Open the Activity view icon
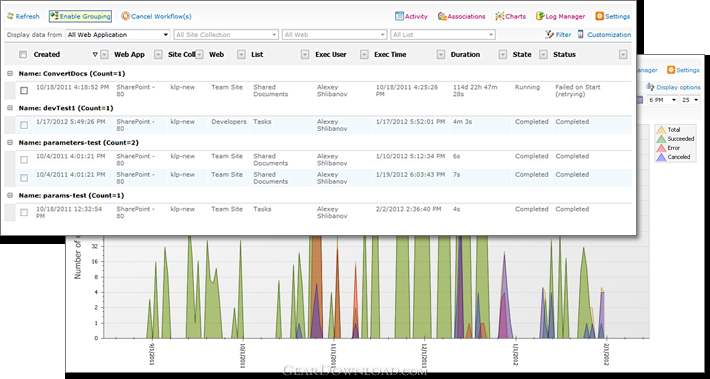710x379 pixels. 399,16
